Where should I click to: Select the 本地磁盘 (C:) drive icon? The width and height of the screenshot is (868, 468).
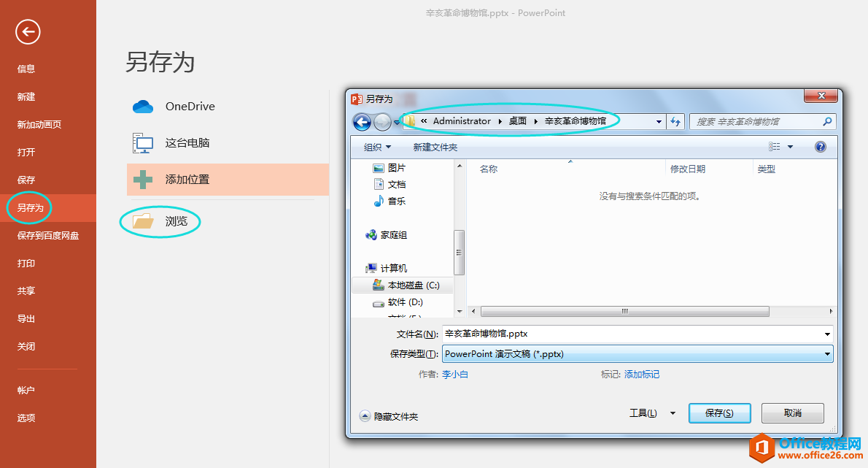379,285
